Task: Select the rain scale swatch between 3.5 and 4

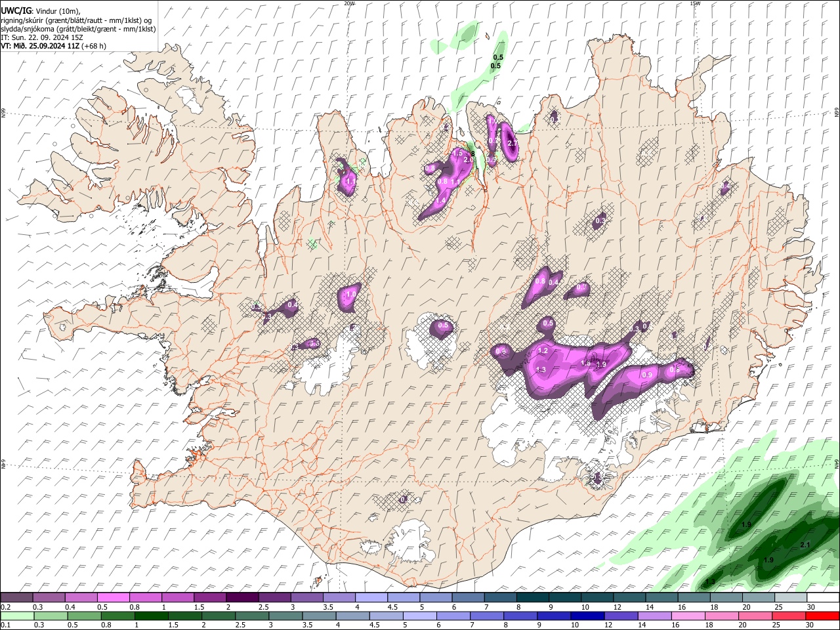Action: click(318, 616)
